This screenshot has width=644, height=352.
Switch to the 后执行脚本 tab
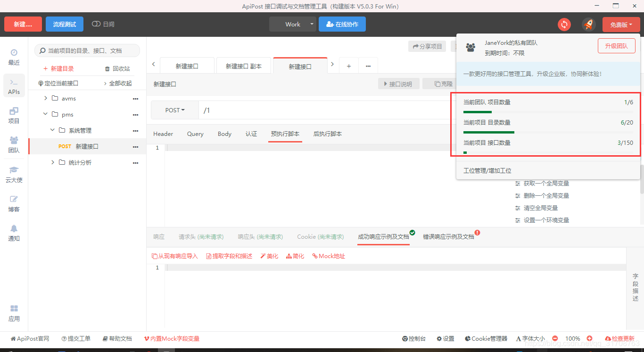(x=328, y=134)
